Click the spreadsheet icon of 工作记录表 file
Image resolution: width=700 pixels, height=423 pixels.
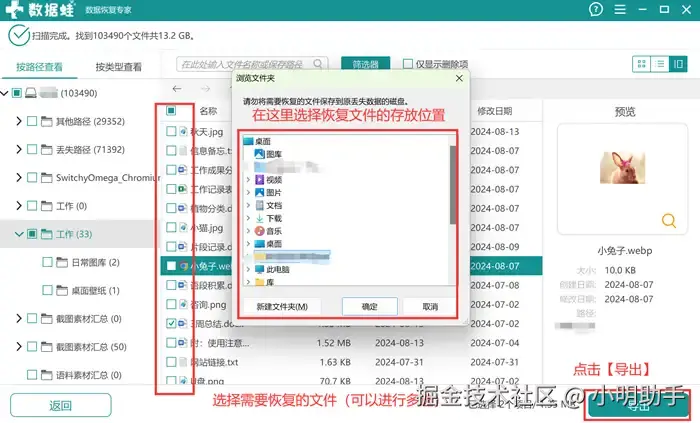(x=183, y=189)
